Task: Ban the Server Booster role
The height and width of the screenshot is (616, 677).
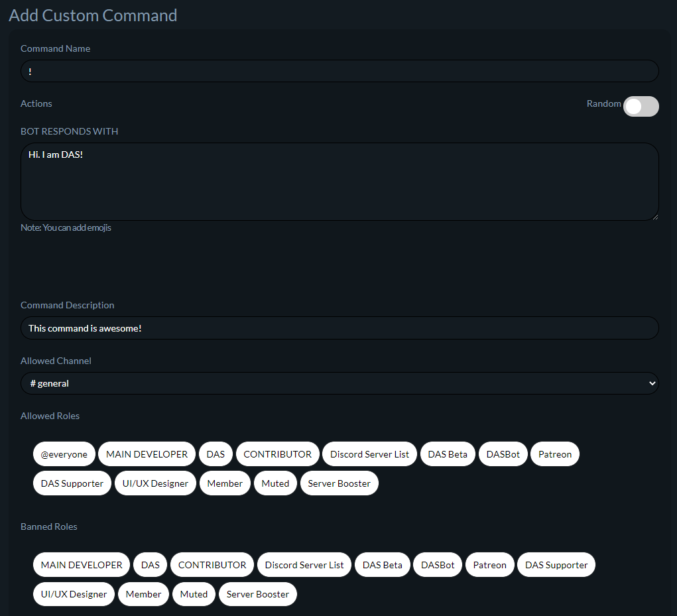Action: pyautogui.click(x=258, y=594)
